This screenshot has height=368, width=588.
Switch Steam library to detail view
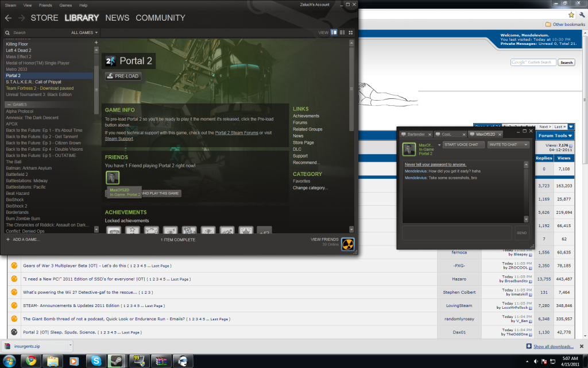tap(334, 33)
